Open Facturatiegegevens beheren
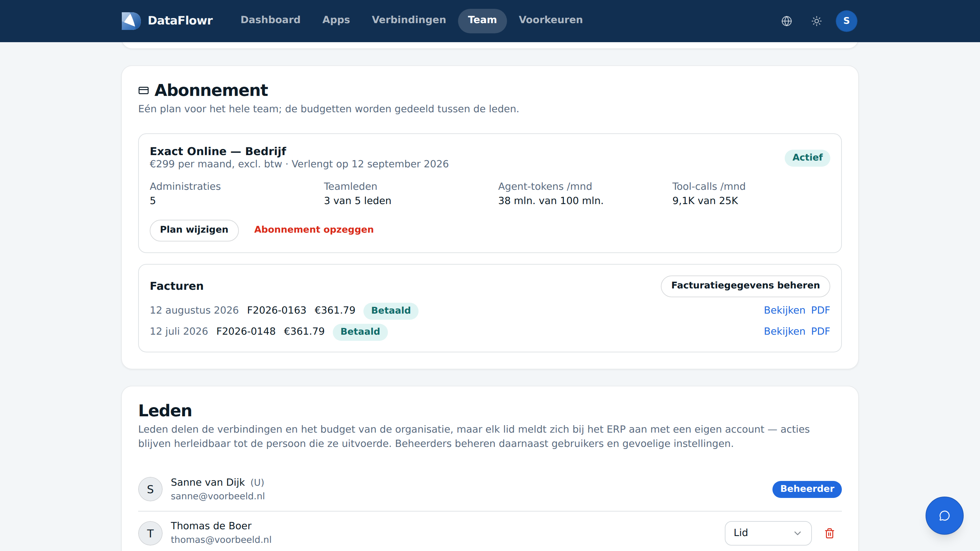980x551 pixels. click(745, 286)
